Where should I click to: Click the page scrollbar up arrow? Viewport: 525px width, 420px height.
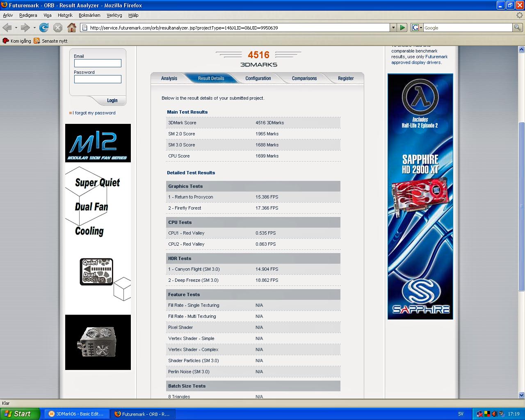tap(521, 49)
